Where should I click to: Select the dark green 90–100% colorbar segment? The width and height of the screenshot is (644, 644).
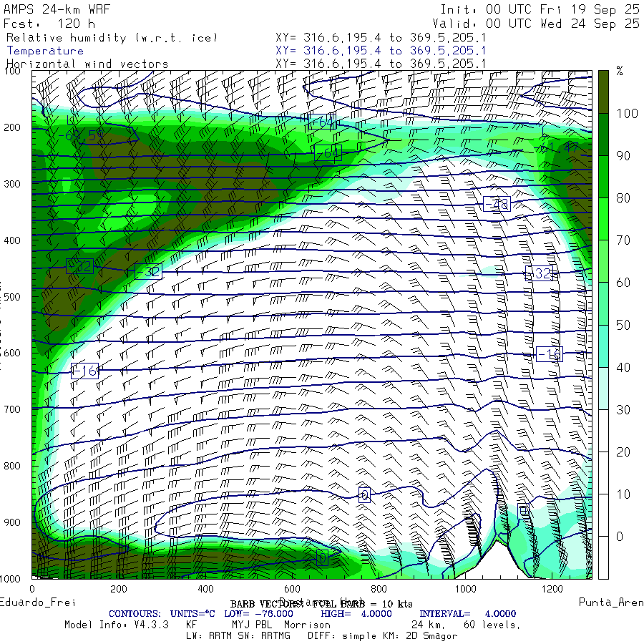click(603, 135)
